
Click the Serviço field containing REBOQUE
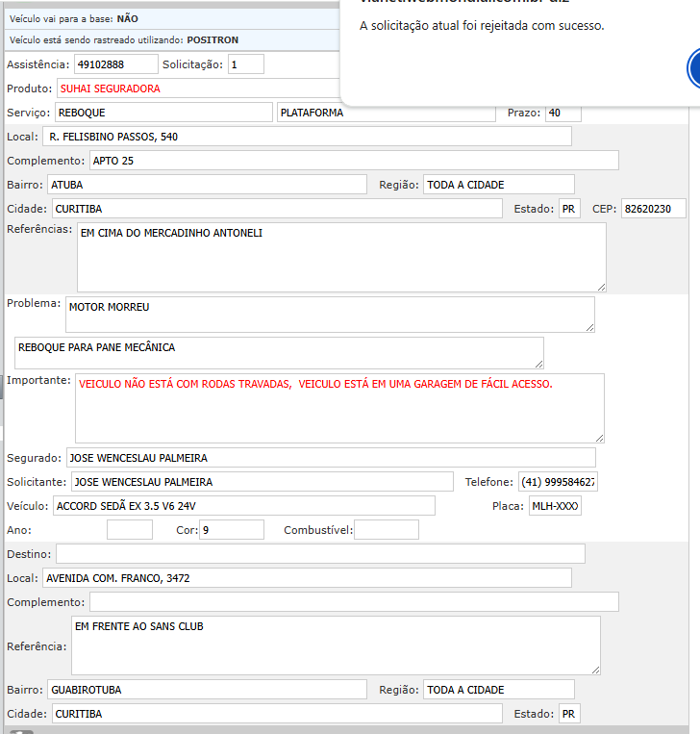coord(163,113)
